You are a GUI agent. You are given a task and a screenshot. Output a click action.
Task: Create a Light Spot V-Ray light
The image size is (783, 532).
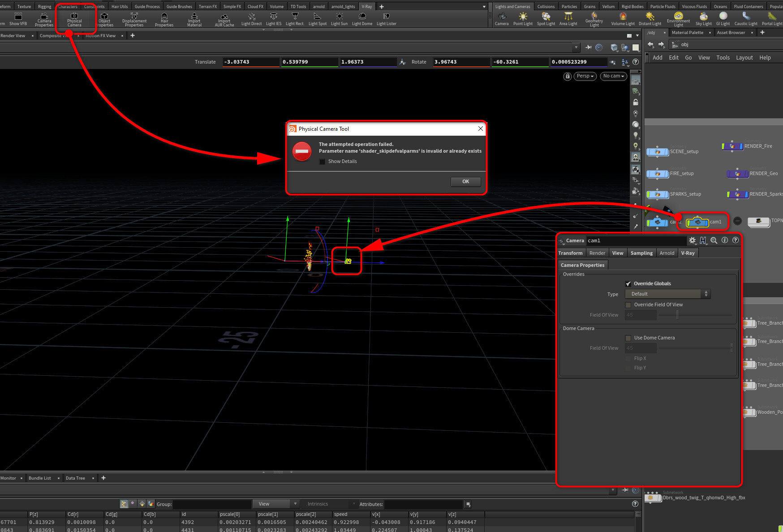(x=318, y=19)
